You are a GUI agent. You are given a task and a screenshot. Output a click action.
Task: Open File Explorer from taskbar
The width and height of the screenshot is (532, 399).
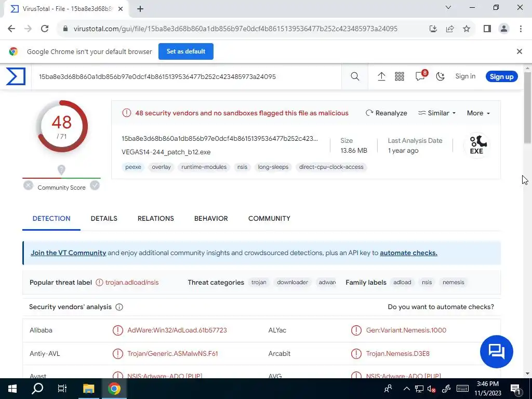[88, 389]
